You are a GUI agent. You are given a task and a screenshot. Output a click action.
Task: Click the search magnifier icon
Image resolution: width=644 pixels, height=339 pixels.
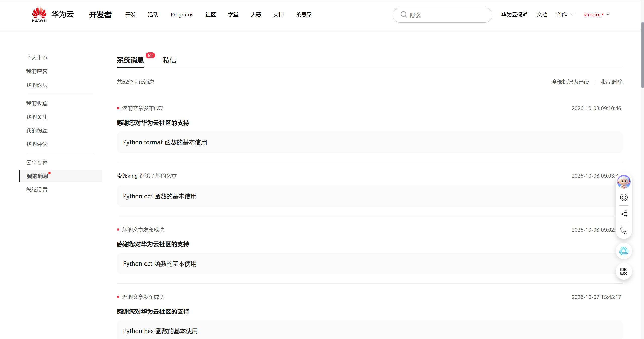404,14
